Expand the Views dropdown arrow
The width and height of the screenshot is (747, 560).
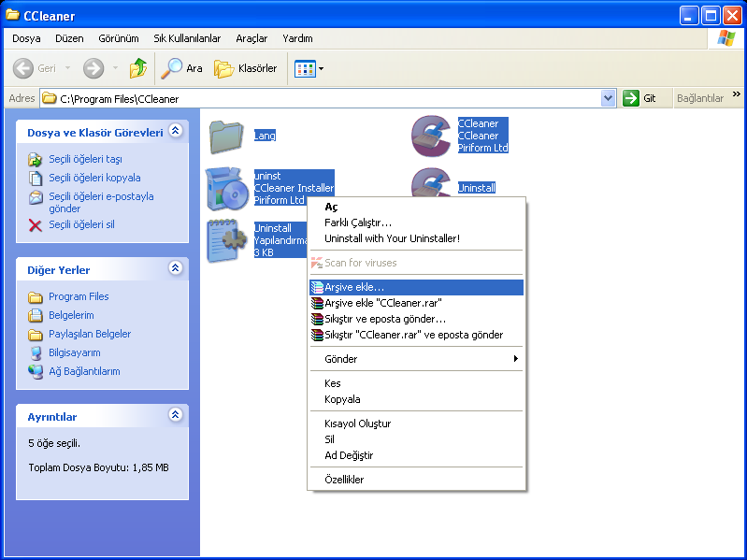pyautogui.click(x=321, y=68)
